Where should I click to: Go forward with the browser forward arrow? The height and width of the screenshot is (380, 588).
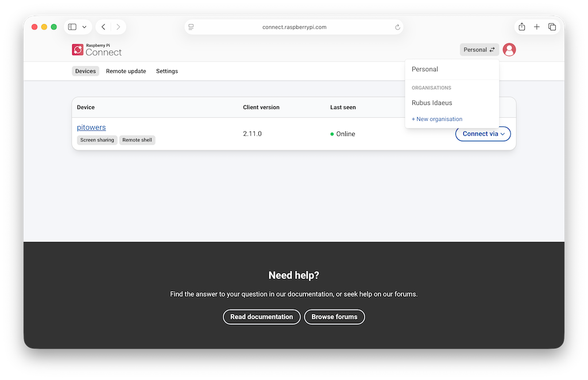[x=118, y=27]
